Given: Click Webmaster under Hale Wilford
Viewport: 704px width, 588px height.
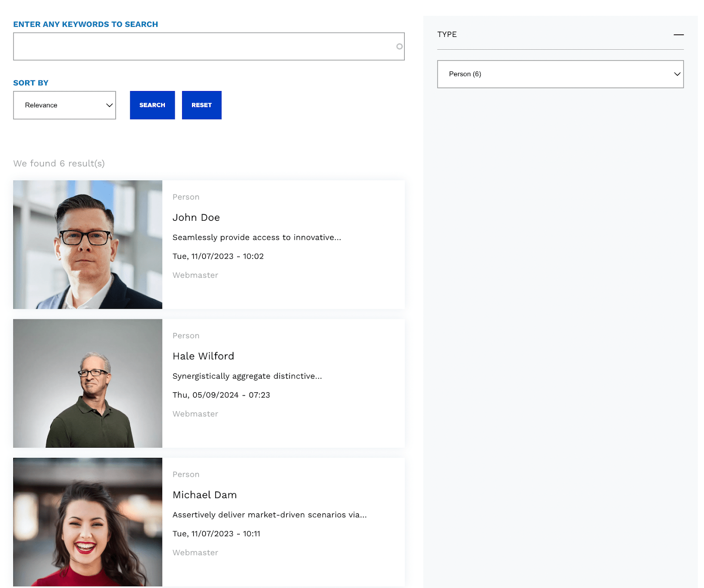Looking at the screenshot, I should tap(195, 414).
